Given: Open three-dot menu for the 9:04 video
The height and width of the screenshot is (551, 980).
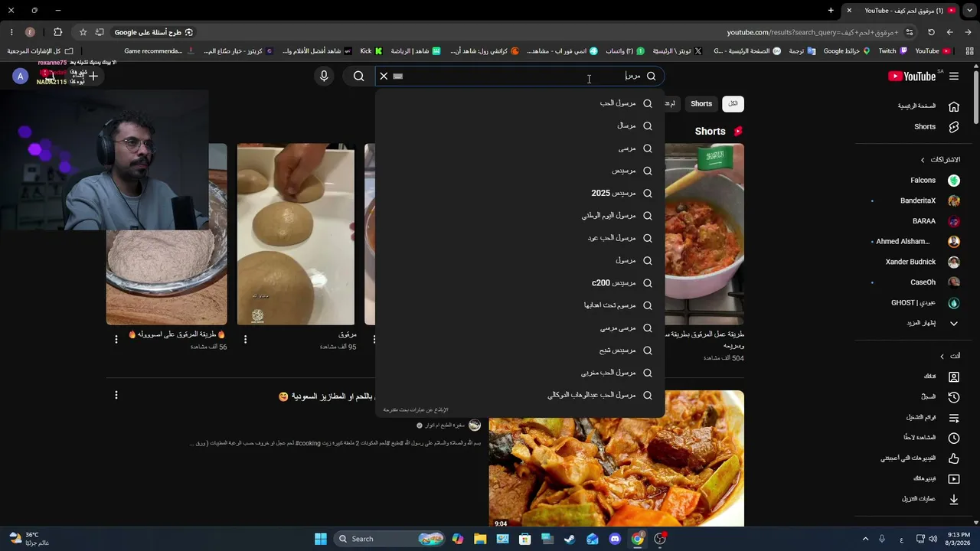Looking at the screenshot, I should coord(116,395).
